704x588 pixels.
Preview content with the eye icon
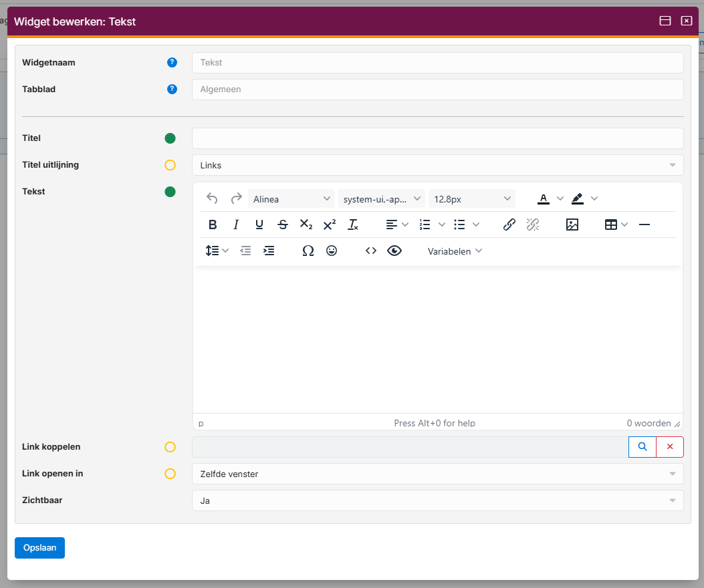[394, 251]
